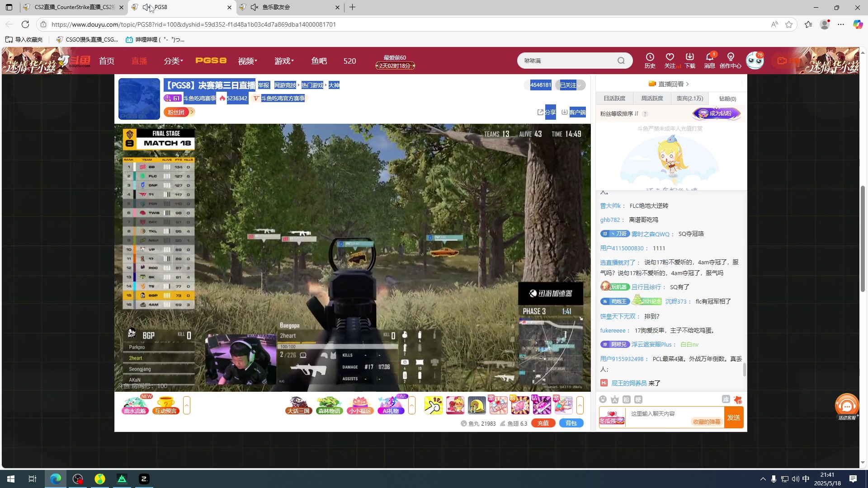Image resolution: width=868 pixels, height=488 pixels.
Task: Click the 客户端 client download icon
Action: click(573, 112)
